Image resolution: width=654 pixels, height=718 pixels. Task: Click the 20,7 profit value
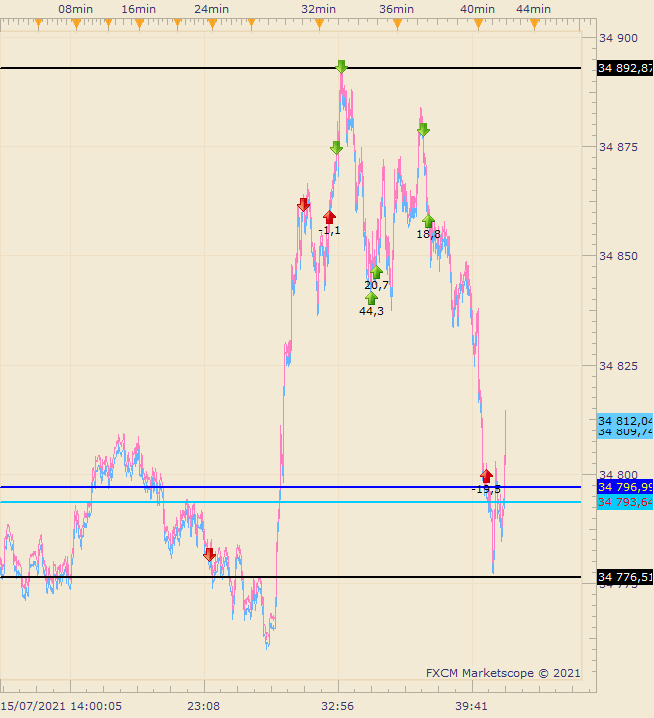tap(376, 285)
